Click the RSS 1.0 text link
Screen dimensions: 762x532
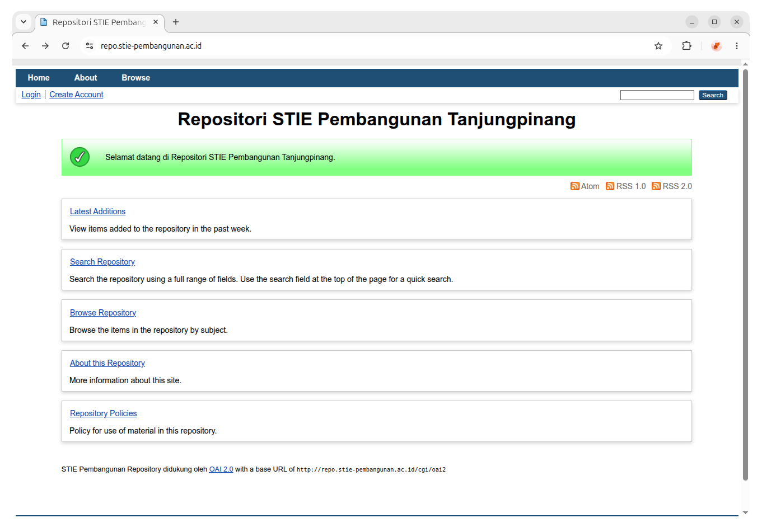(631, 186)
